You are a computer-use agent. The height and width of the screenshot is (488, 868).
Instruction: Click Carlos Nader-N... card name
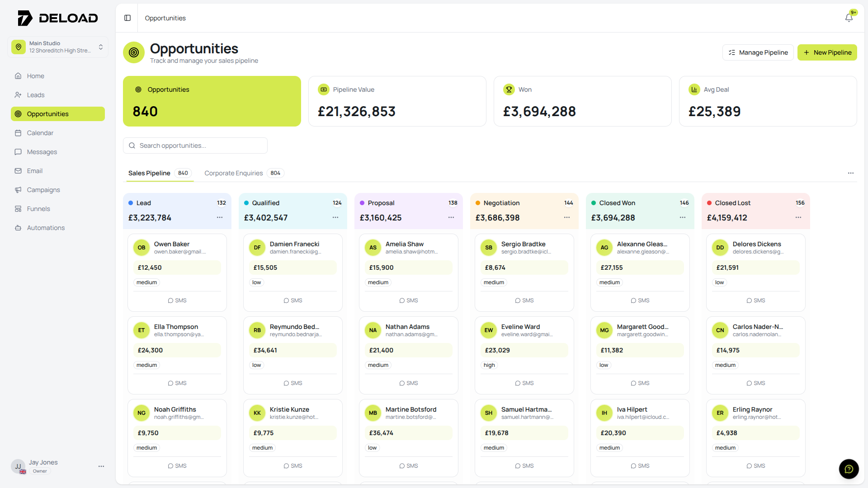758,327
